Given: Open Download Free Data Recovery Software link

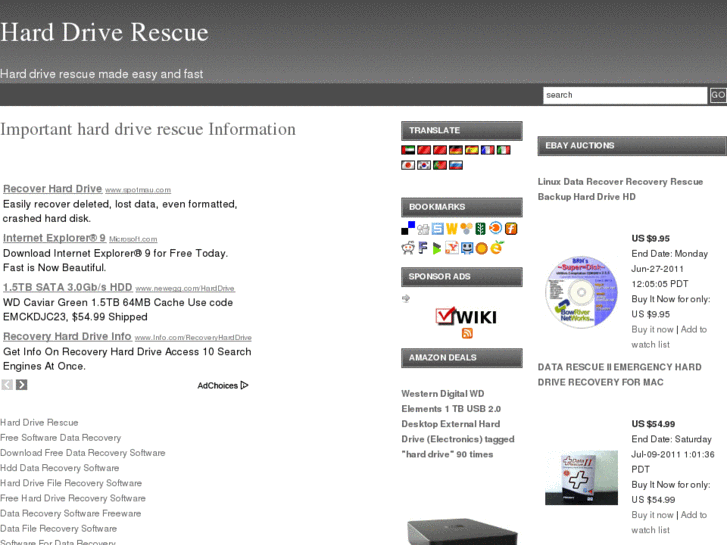Looking at the screenshot, I should click(83, 453).
